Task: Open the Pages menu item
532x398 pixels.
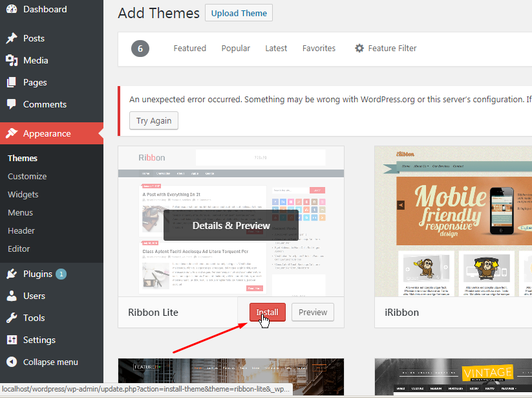Action: click(x=52, y=83)
